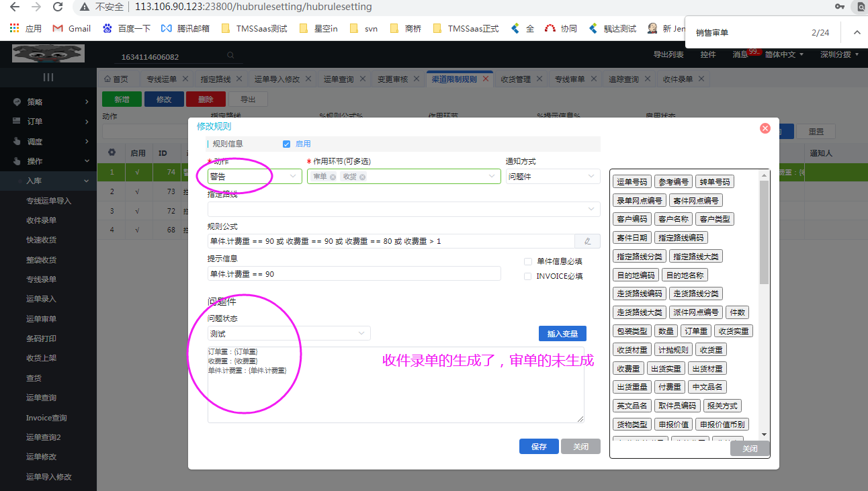This screenshot has height=491, width=868.
Task: Open the 百度一下 bookmark
Action: [x=126, y=28]
